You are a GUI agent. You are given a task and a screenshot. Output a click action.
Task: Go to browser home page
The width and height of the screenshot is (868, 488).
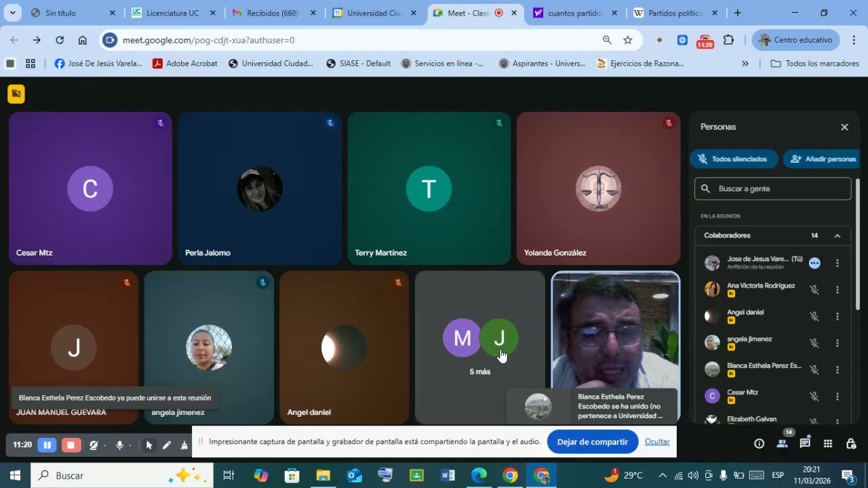pyautogui.click(x=82, y=40)
